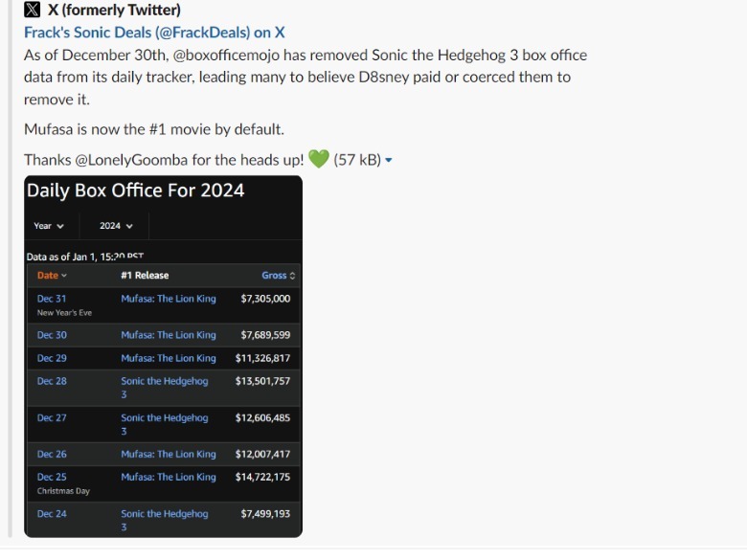
Task: Click the Dec 31 date link
Action: (x=52, y=299)
